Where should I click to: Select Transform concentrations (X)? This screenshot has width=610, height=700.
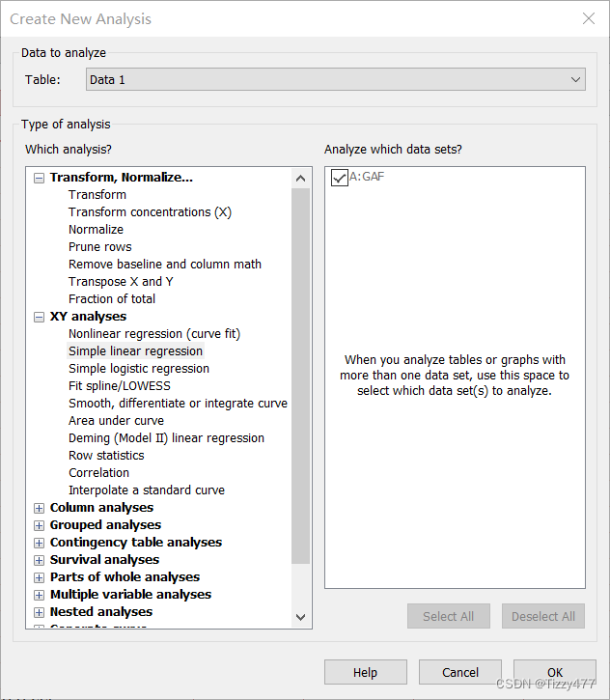(x=150, y=212)
